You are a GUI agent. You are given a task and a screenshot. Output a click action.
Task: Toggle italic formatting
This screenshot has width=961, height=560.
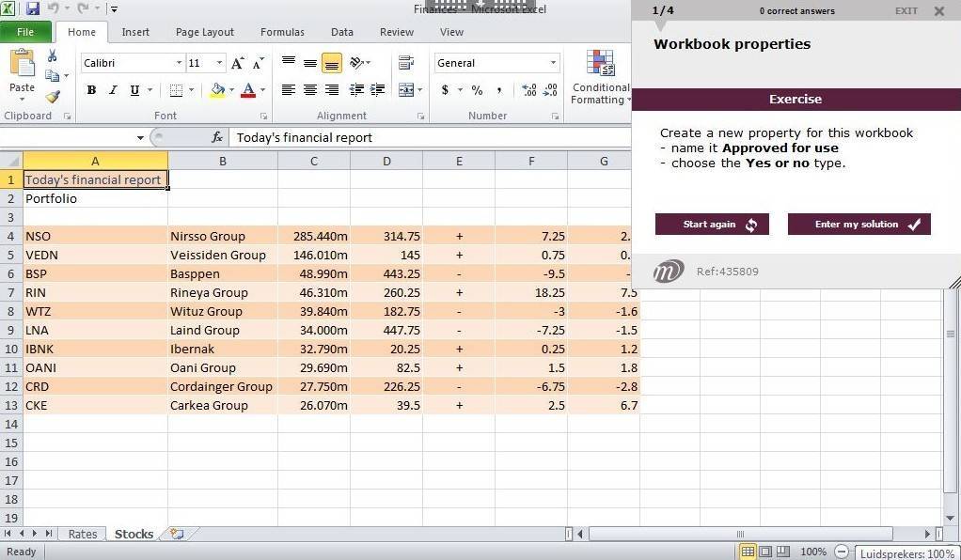pyautogui.click(x=113, y=90)
